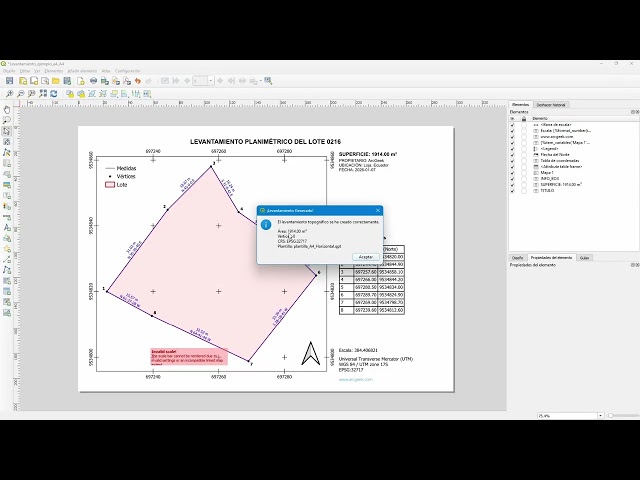
Task: Pick the Add legend tool
Action: 7,206
